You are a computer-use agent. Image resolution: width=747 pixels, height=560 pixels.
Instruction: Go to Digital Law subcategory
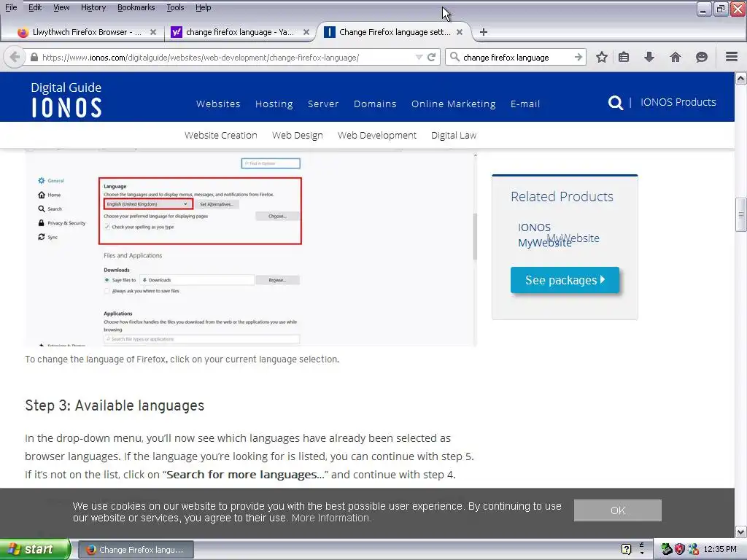454,135
